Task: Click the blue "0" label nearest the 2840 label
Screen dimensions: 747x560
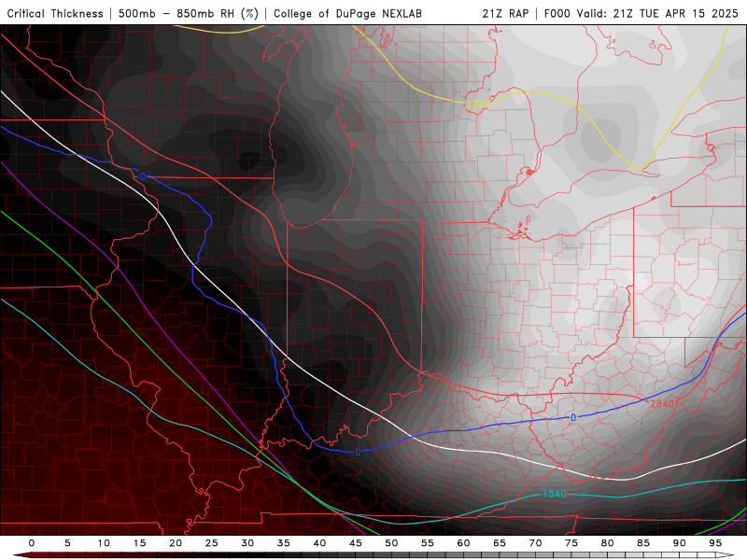Action: [573, 417]
